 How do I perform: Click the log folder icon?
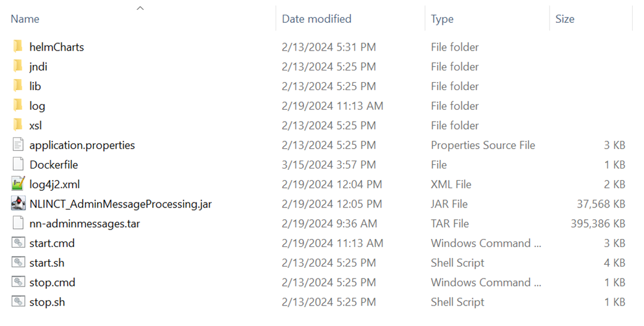tap(18, 106)
